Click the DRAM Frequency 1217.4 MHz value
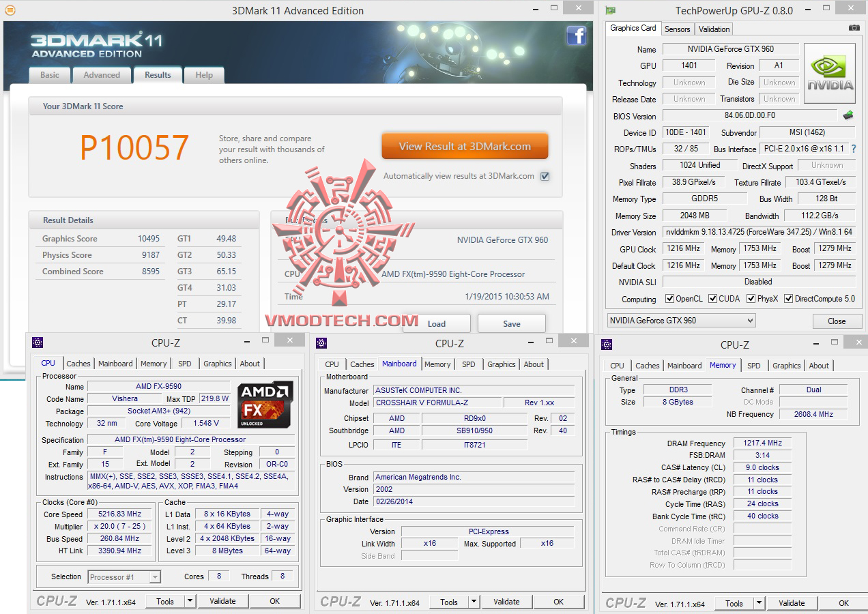 [762, 443]
